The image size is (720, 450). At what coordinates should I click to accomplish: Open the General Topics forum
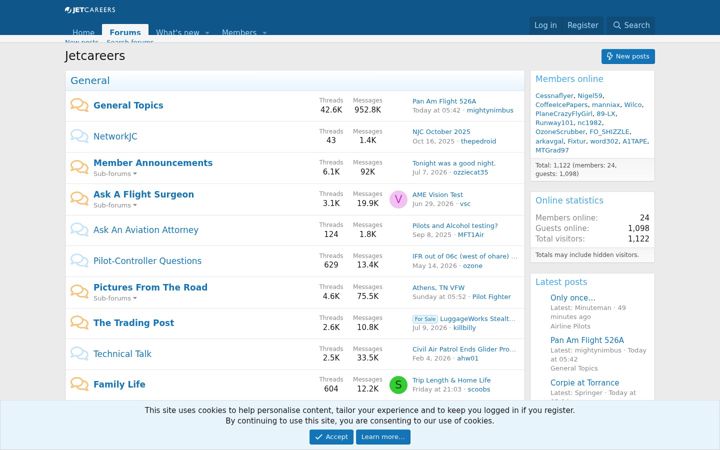coord(128,105)
